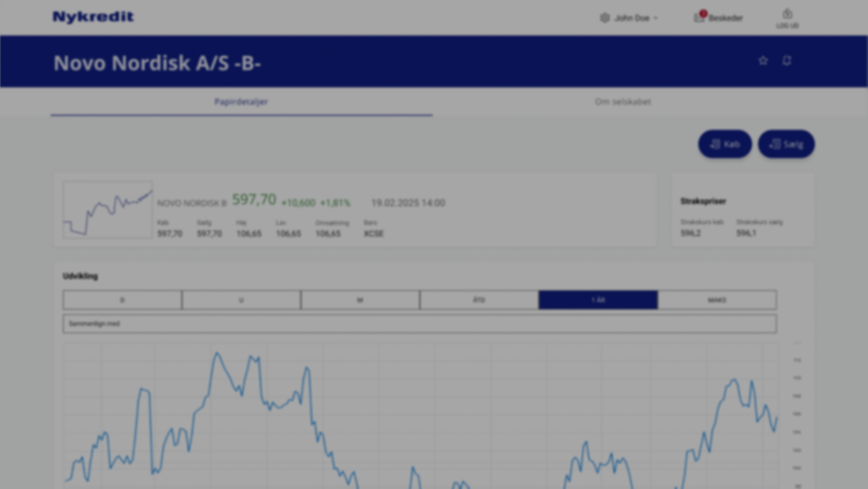Open the Om selskabet tab
This screenshot has width=868, height=489.
(622, 102)
